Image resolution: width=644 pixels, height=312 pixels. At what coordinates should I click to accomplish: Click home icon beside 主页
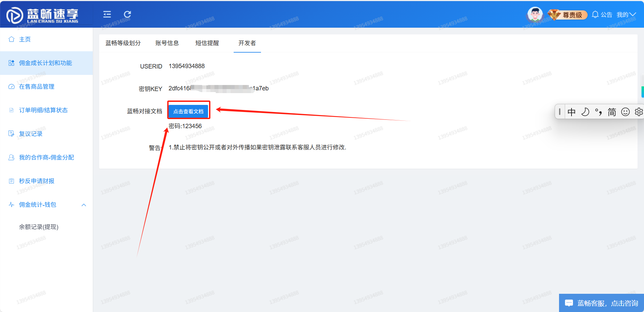tap(11, 39)
